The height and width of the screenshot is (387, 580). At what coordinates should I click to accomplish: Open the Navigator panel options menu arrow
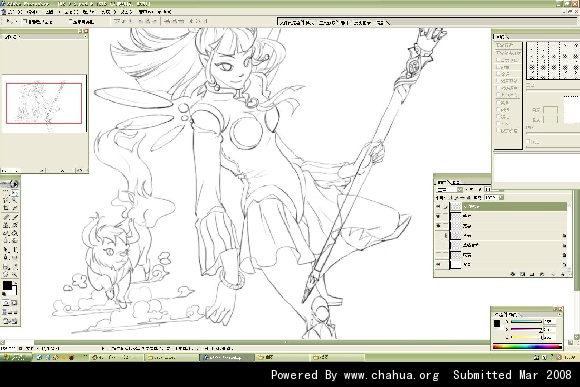pyautogui.click(x=85, y=37)
